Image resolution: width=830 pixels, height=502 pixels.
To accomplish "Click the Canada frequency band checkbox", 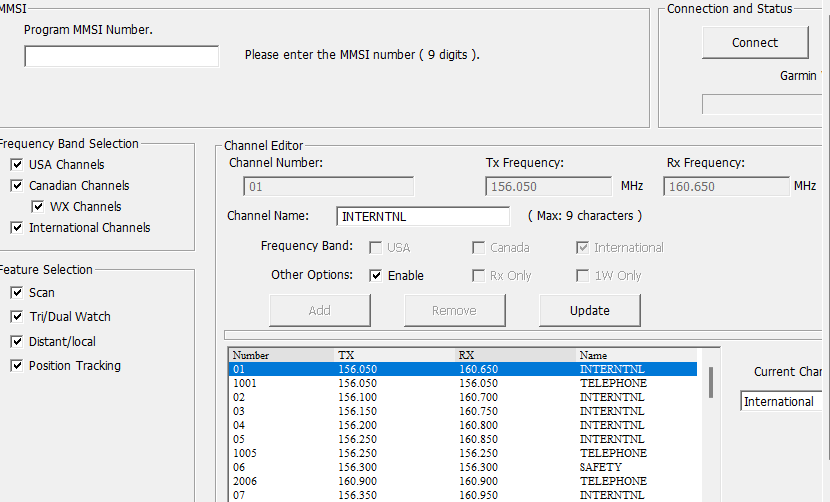I will point(479,248).
